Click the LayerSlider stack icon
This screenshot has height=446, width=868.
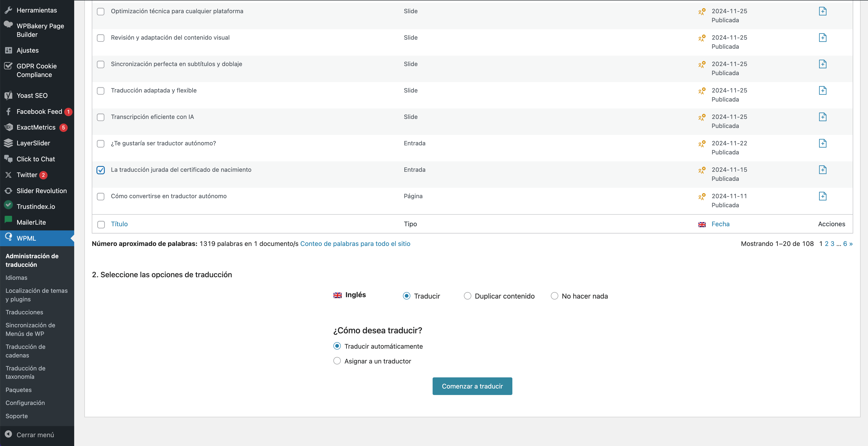coord(8,143)
